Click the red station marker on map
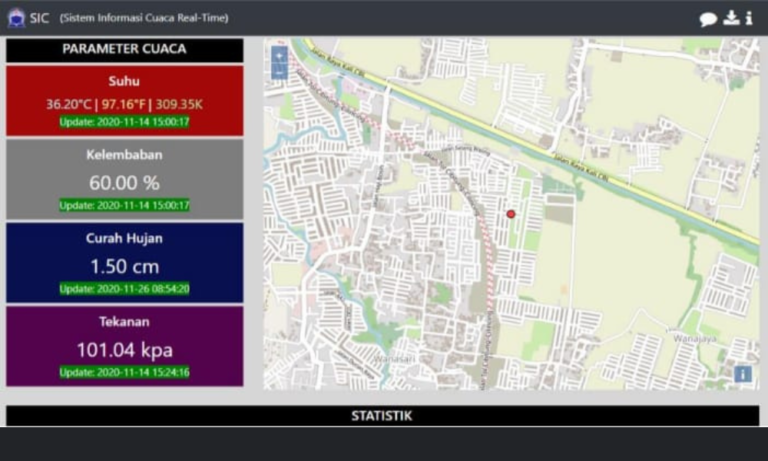Image resolution: width=768 pixels, height=461 pixels. coord(511,214)
